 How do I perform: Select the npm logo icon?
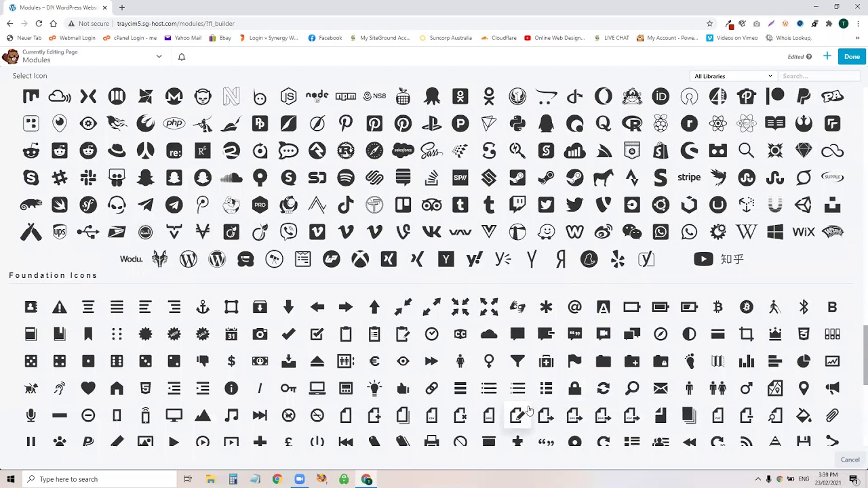(346, 96)
